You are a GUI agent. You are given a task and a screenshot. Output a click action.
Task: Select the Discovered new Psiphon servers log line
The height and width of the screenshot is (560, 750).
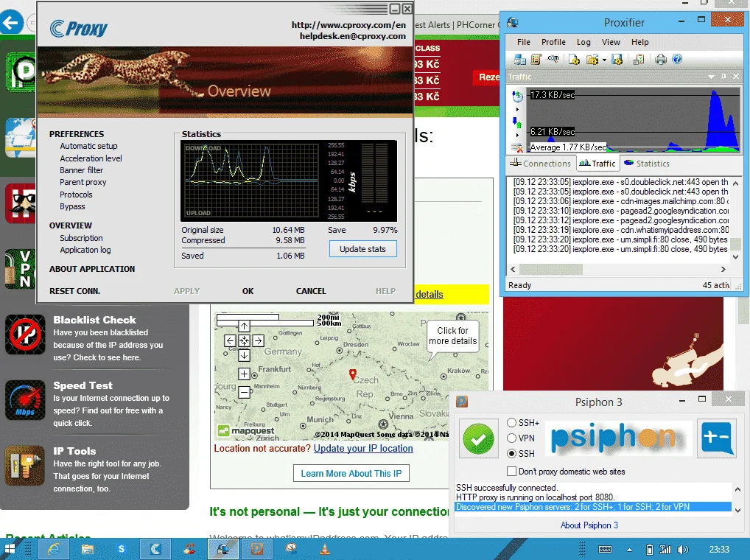(x=593, y=507)
